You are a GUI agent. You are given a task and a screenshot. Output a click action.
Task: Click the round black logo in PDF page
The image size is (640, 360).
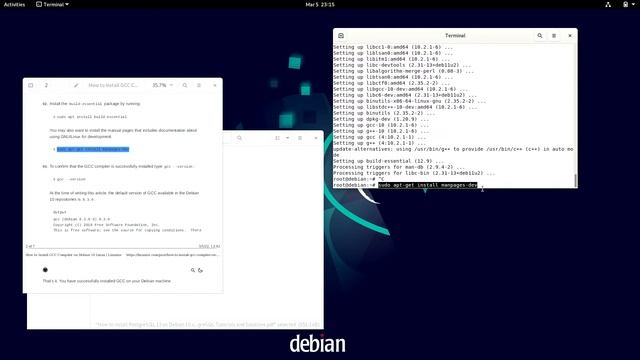click(45, 270)
